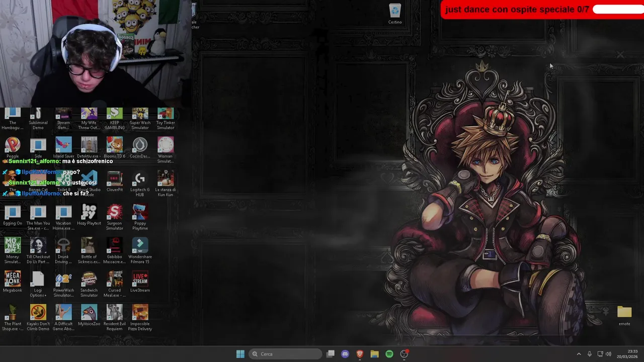Image resolution: width=644 pixels, height=362 pixels.
Task: Click the microphone tray icon
Action: 590,354
